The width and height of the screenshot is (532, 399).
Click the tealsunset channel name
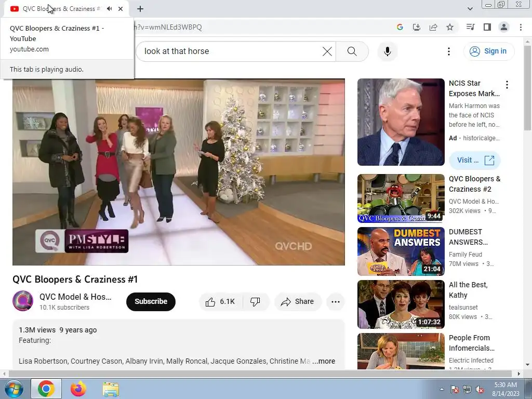[x=463, y=308]
